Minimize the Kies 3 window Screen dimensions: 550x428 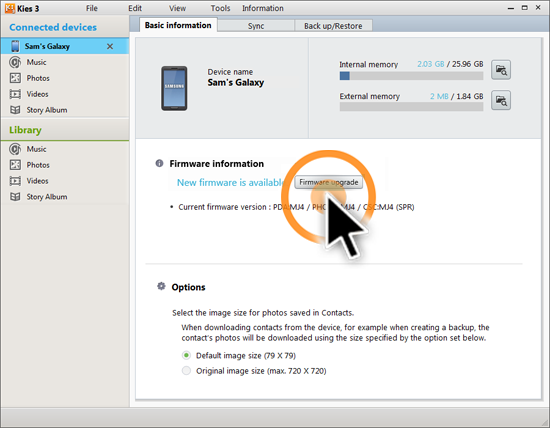(511, 8)
